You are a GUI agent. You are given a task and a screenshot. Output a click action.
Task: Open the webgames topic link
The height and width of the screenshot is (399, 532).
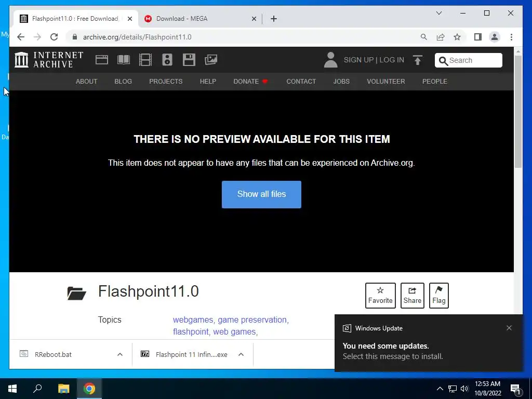[x=193, y=320]
